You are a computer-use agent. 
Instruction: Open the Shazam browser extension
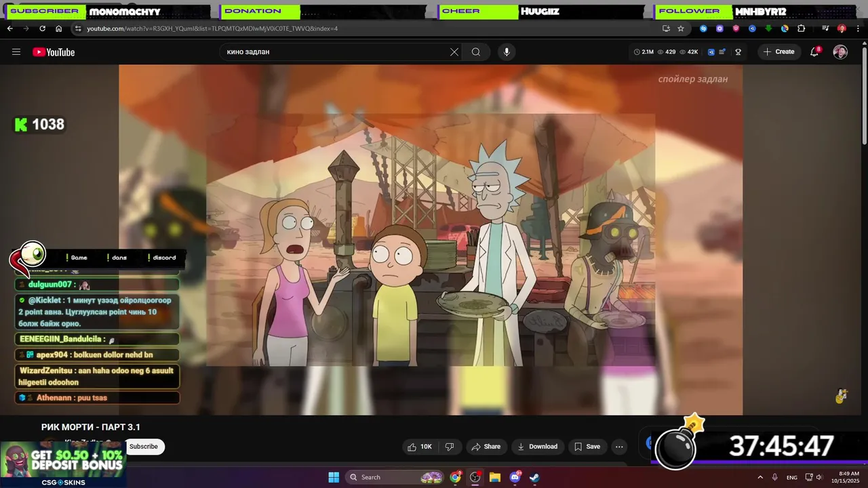tap(703, 28)
